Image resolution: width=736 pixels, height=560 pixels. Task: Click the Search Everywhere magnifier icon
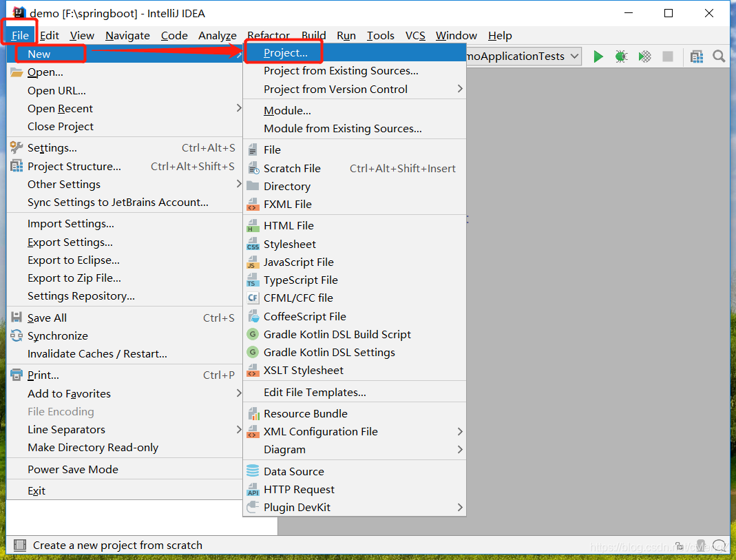719,56
